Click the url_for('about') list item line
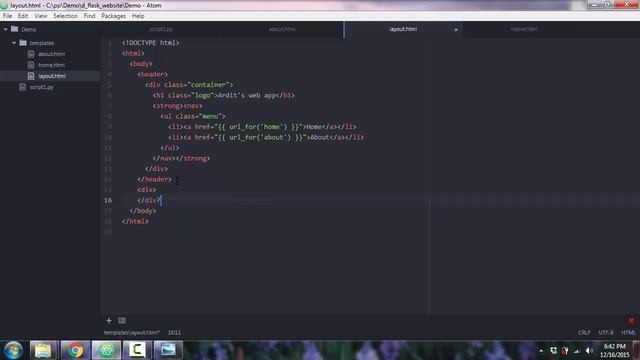Image resolution: width=640 pixels, height=360 pixels. (x=266, y=138)
